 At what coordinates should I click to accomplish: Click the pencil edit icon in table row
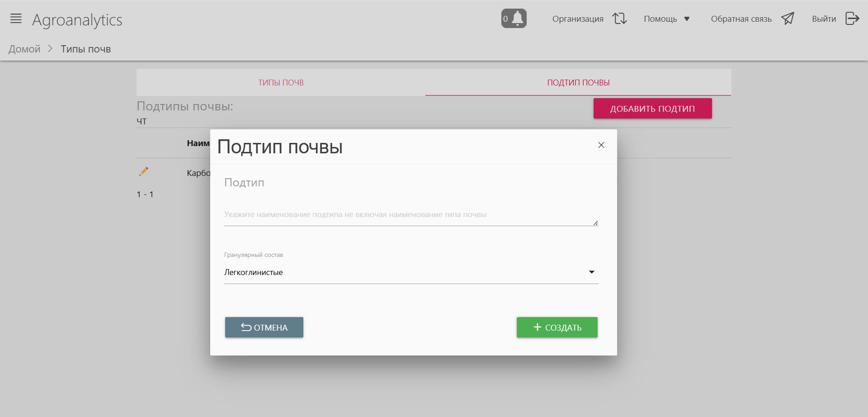(x=144, y=171)
